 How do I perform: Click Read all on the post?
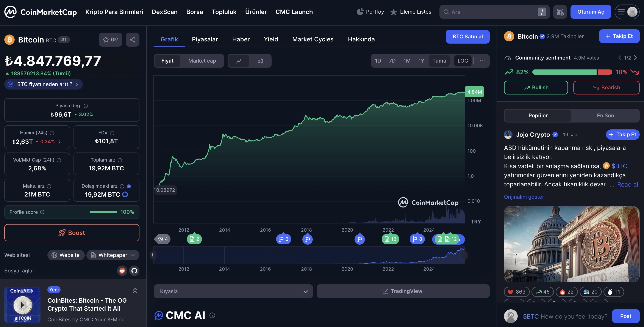click(x=628, y=184)
